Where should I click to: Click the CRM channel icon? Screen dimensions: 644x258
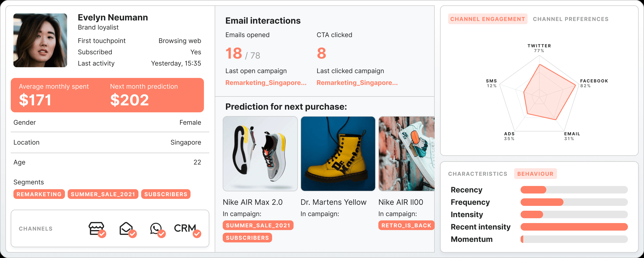(x=186, y=228)
